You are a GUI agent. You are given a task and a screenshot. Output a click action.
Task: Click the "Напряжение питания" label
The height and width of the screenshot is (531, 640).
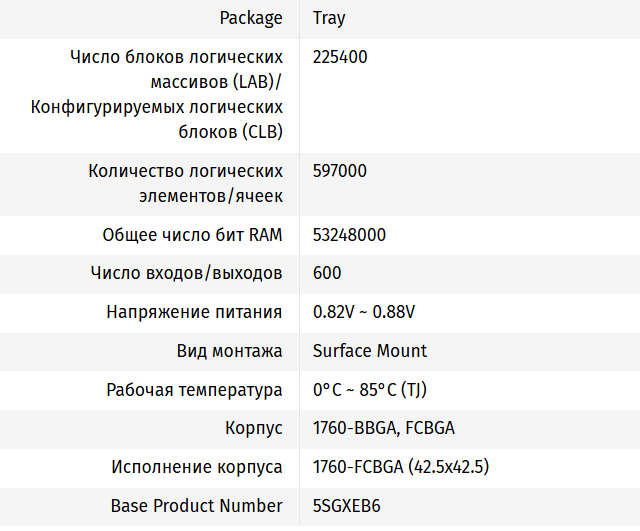[194, 312]
